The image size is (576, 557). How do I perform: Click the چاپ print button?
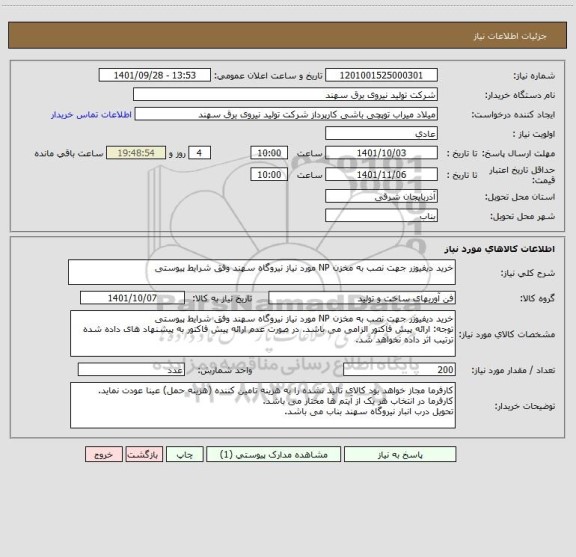[x=184, y=454]
